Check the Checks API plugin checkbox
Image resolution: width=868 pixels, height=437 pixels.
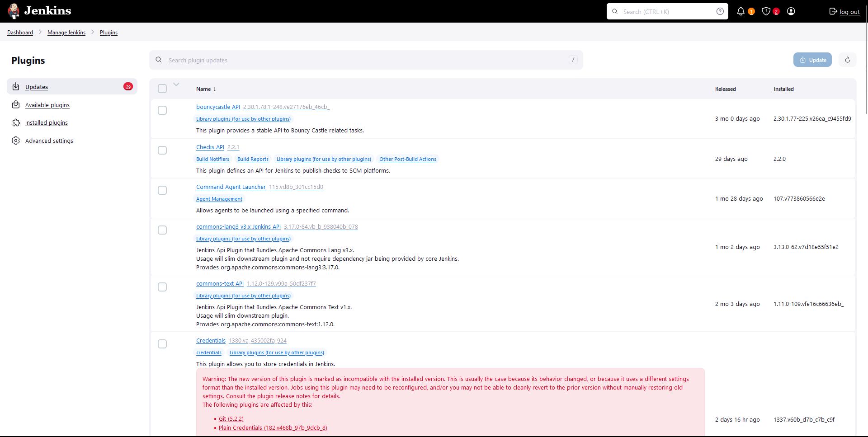[x=162, y=150]
